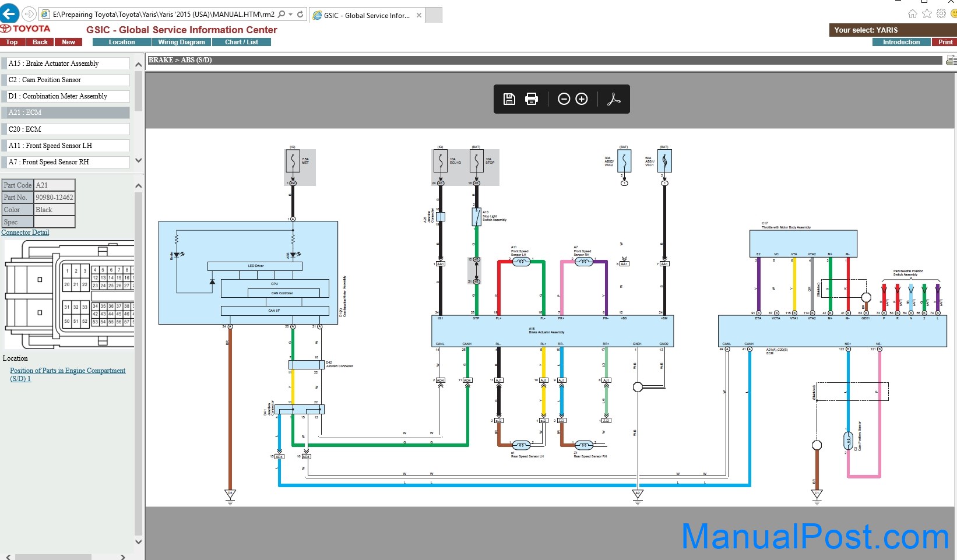Screen dimensions: 957x560
Task: Click the Back navigation button
Action: pyautogui.click(x=40, y=42)
